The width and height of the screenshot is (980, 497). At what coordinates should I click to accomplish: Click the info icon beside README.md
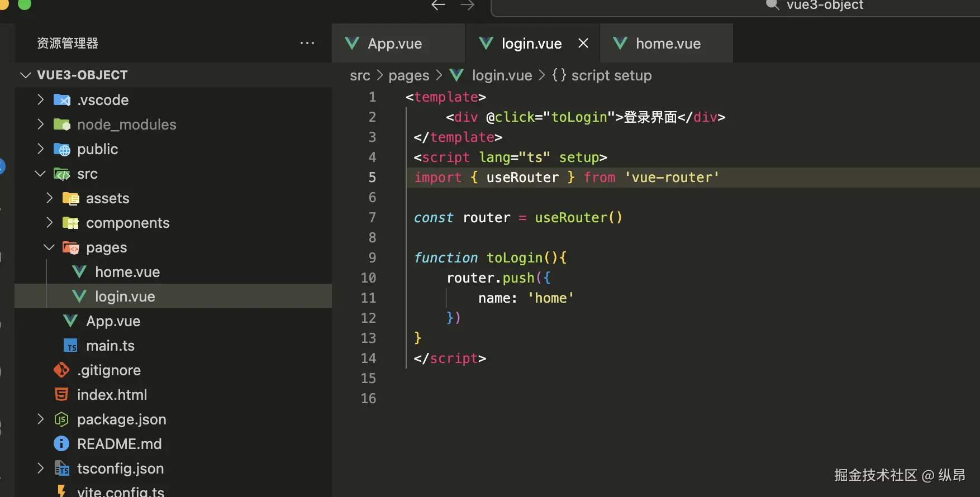[61, 444]
